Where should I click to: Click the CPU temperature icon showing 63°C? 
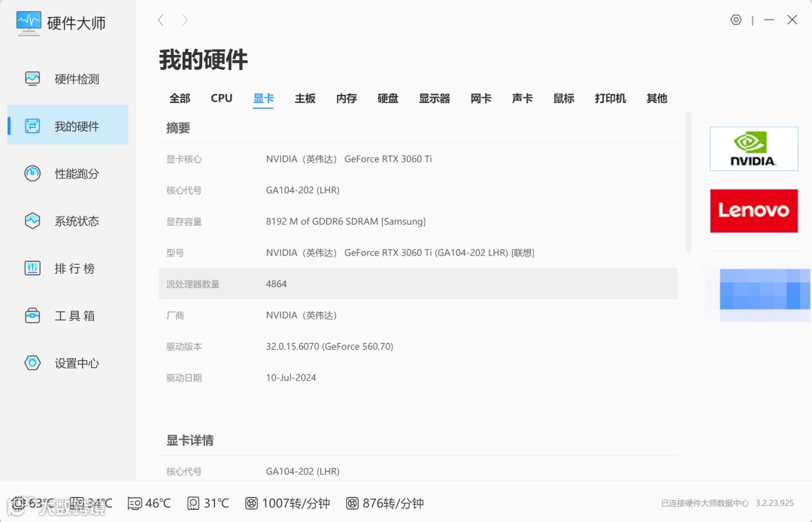(19, 503)
